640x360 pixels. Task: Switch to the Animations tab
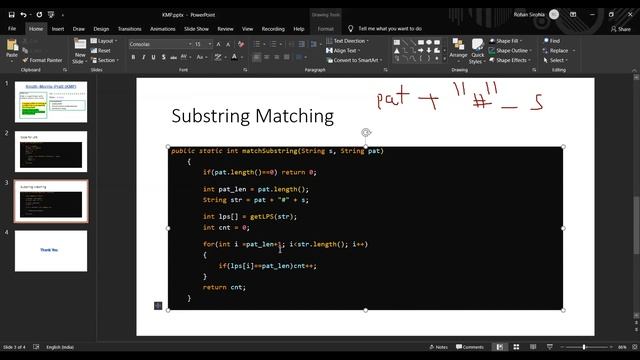(x=162, y=29)
